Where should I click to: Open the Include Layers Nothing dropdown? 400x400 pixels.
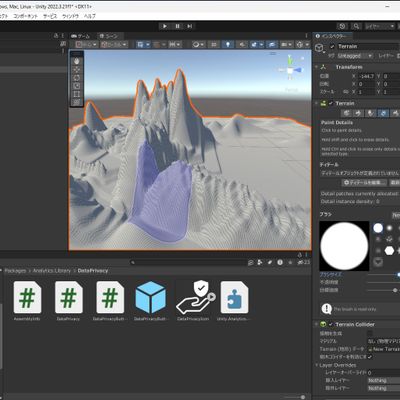point(383,380)
